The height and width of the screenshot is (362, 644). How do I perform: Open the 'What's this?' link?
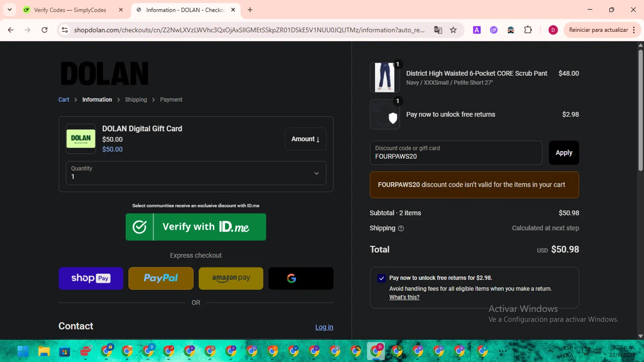click(404, 297)
